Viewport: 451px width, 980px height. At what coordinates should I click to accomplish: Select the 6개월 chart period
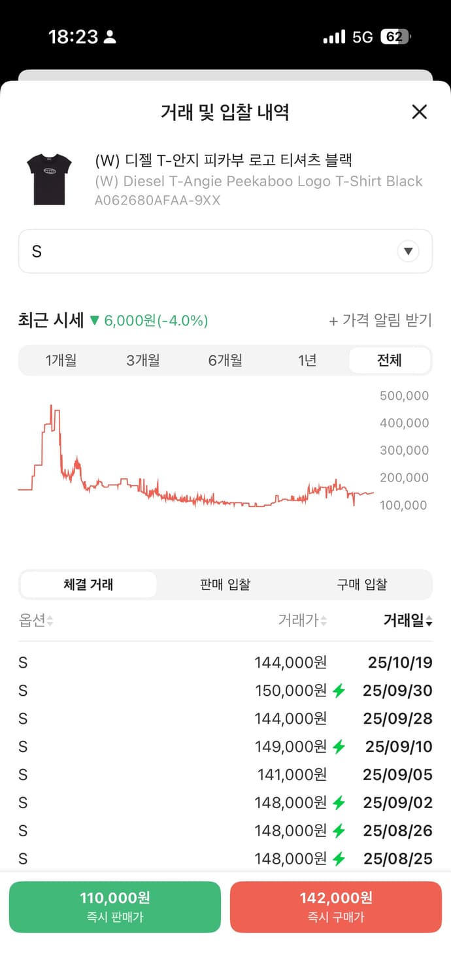(x=225, y=360)
